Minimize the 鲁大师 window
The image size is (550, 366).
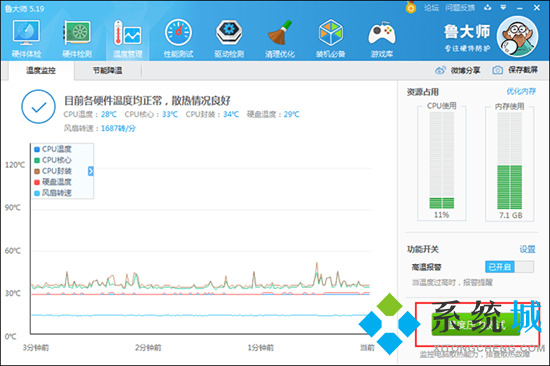520,8
